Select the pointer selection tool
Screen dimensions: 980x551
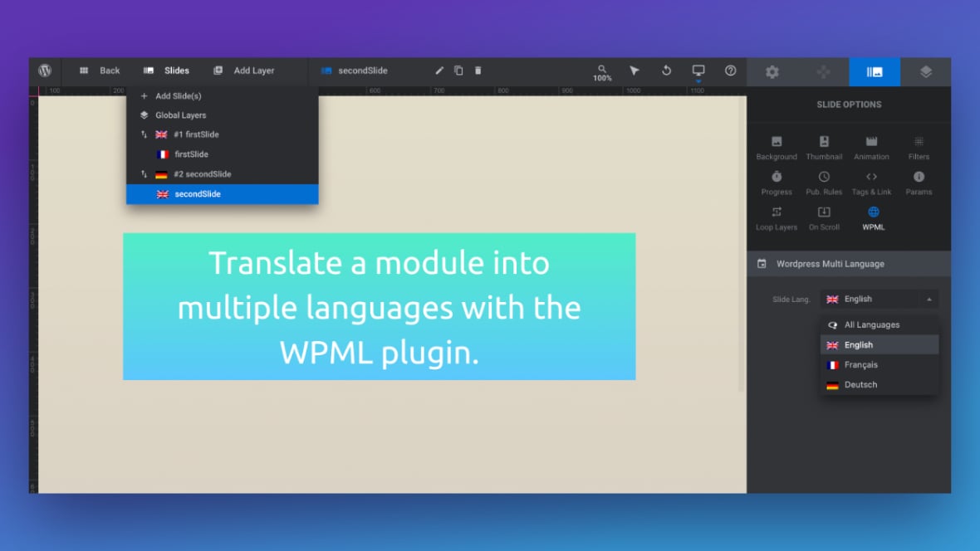[x=635, y=71]
